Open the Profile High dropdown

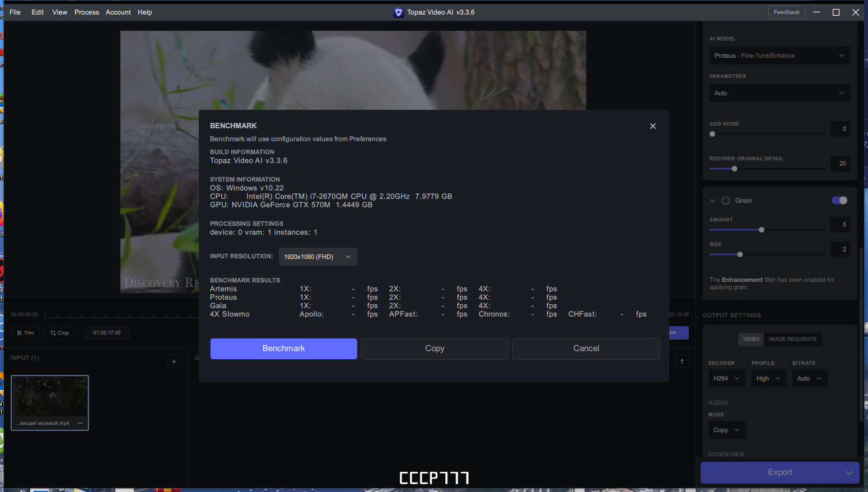(x=768, y=378)
